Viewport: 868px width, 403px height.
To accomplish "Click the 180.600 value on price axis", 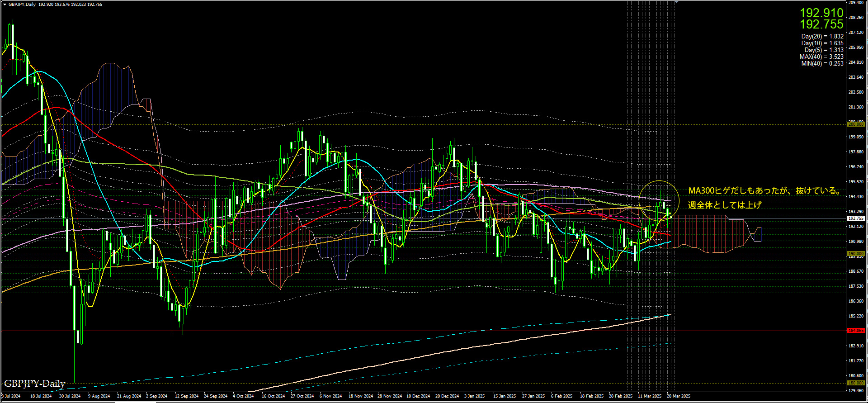I will [856, 376].
